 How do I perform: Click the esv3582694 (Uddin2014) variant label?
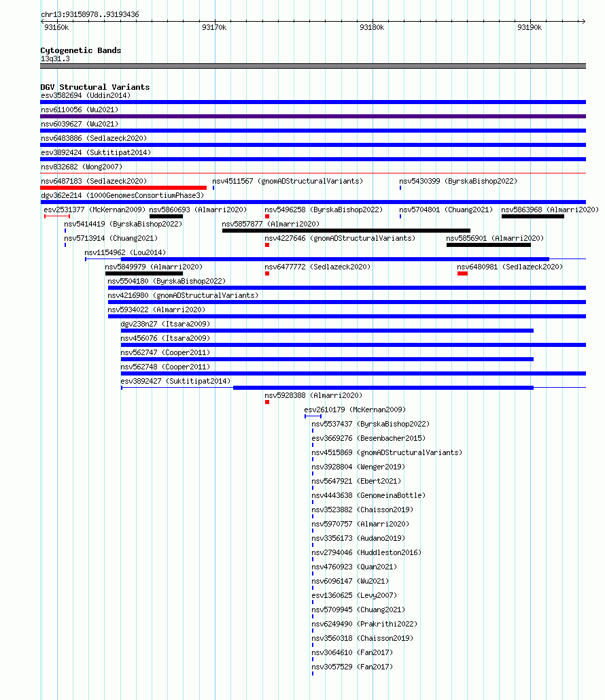(x=86, y=95)
